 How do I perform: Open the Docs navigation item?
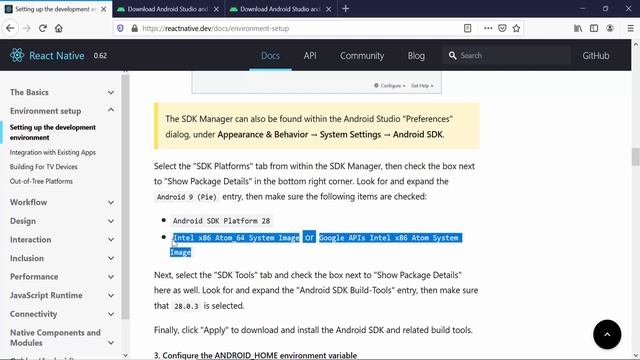(270, 56)
